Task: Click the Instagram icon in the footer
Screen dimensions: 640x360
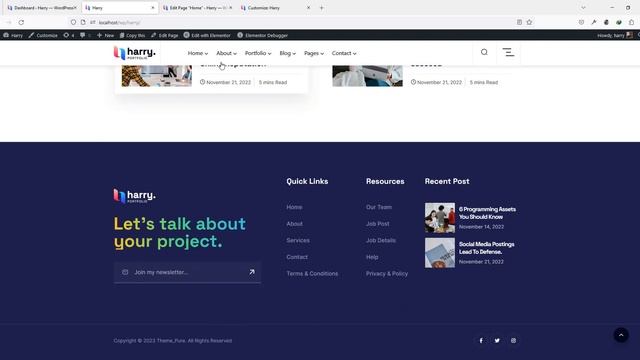Action: (513, 340)
